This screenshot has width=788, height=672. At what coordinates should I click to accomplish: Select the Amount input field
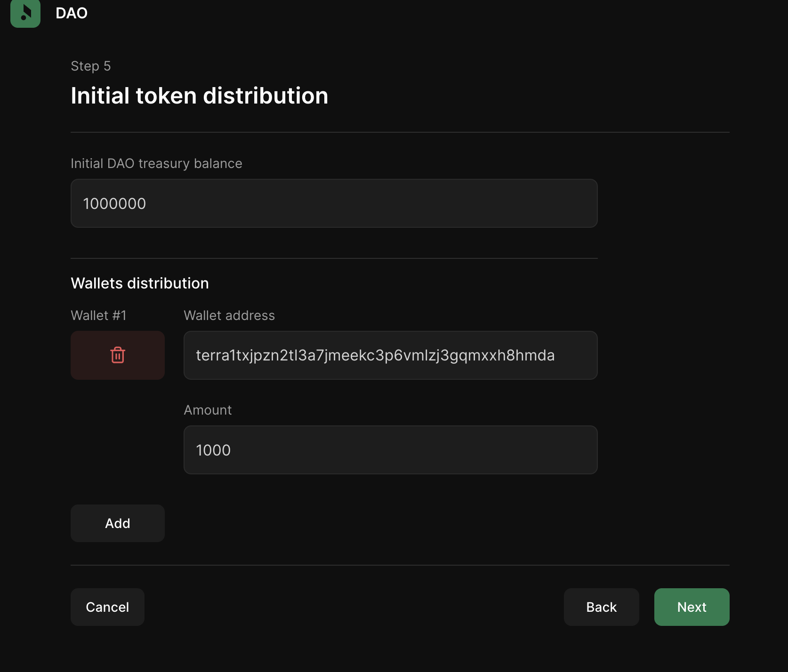[x=390, y=450]
